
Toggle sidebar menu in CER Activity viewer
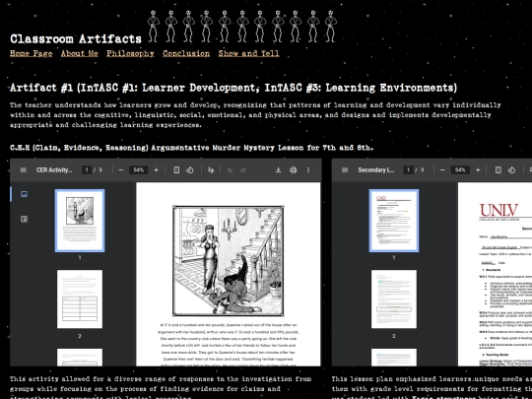coord(23,170)
